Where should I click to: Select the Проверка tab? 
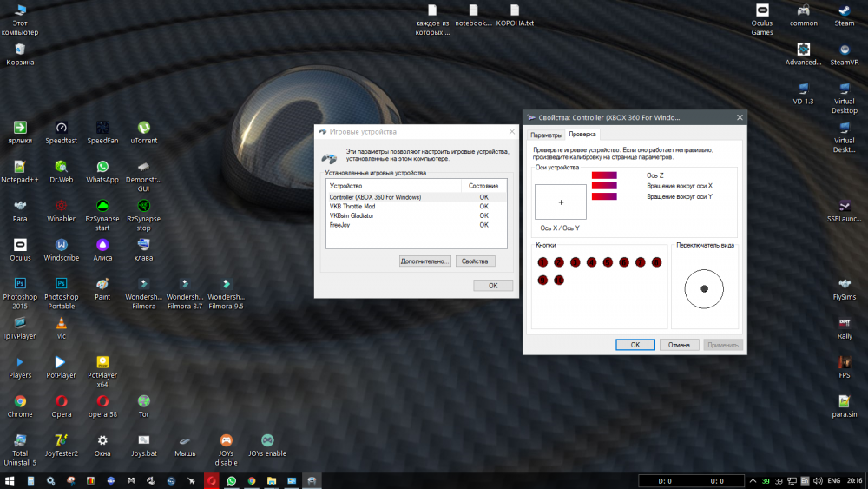pyautogui.click(x=582, y=135)
